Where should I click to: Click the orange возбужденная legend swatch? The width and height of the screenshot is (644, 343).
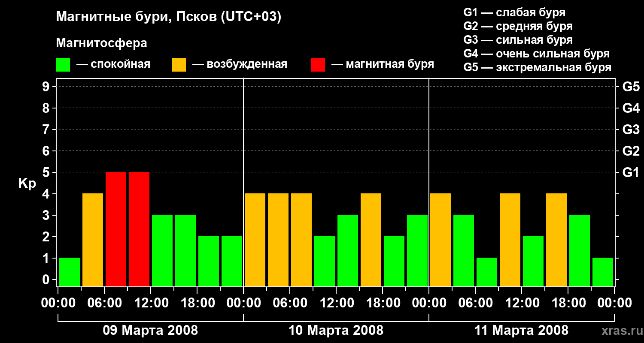(179, 65)
